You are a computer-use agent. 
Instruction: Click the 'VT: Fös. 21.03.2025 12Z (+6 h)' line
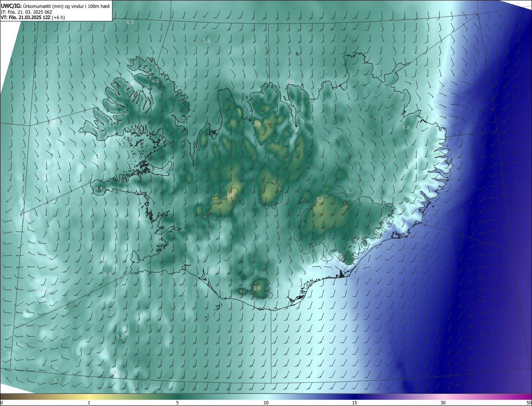pyautogui.click(x=33, y=17)
